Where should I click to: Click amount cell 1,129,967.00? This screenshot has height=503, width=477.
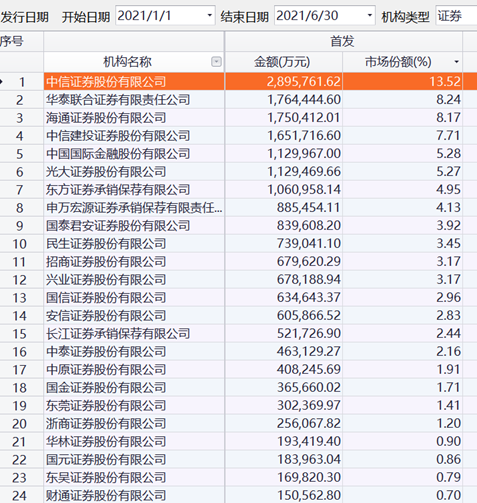click(284, 154)
